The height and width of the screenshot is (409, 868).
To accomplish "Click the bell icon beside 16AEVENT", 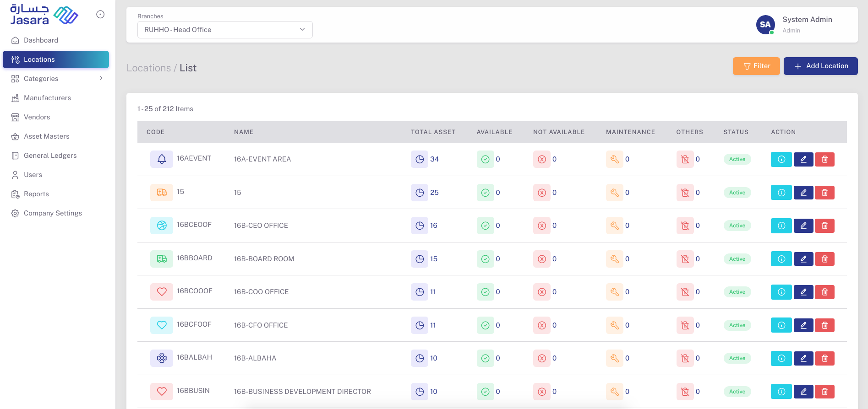I will click(162, 159).
